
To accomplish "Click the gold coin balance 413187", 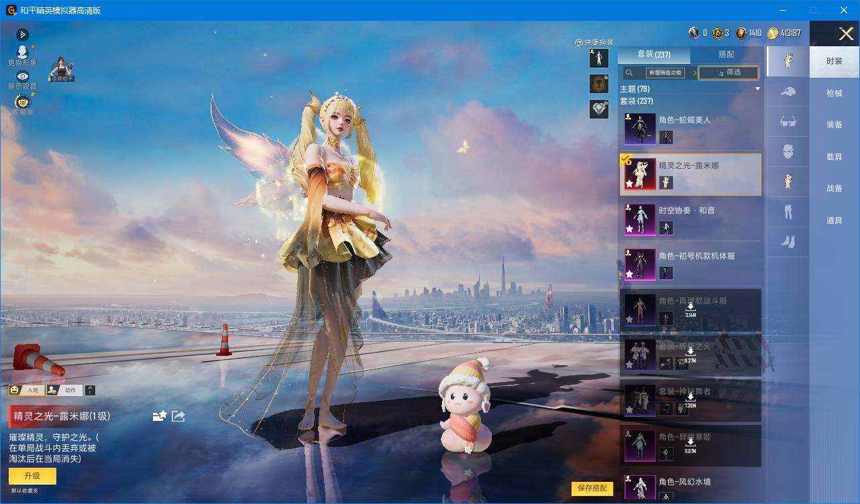I will click(x=784, y=33).
